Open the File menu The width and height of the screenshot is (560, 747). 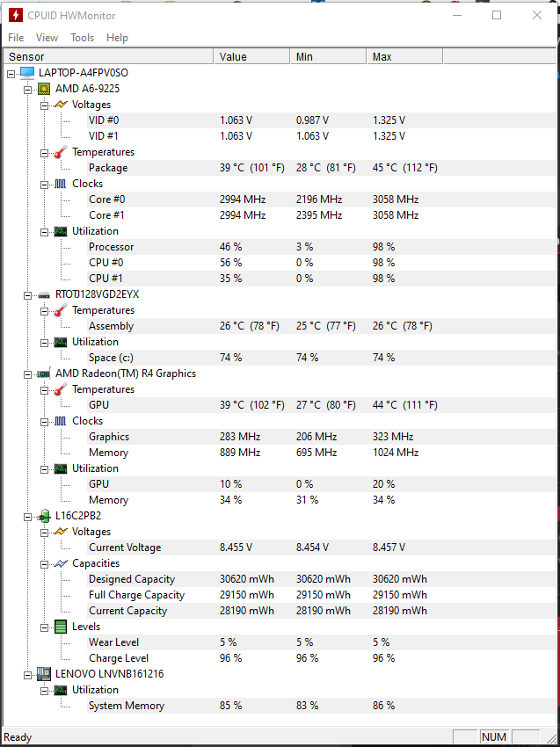point(16,38)
